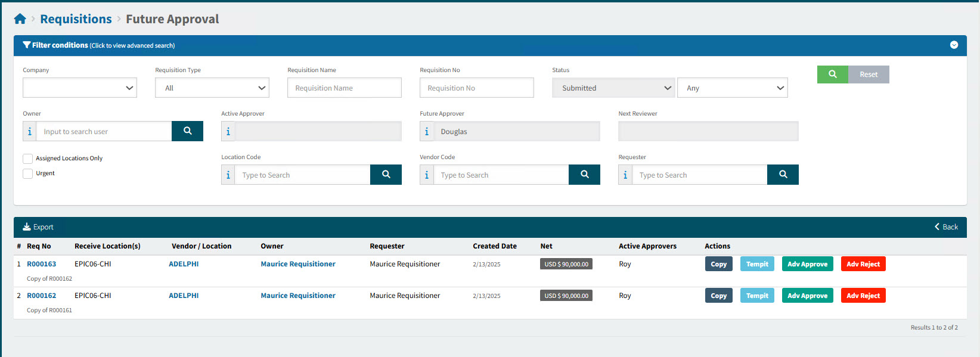This screenshot has width=980, height=357.
Task: Open requisition R000163
Action: click(x=42, y=264)
